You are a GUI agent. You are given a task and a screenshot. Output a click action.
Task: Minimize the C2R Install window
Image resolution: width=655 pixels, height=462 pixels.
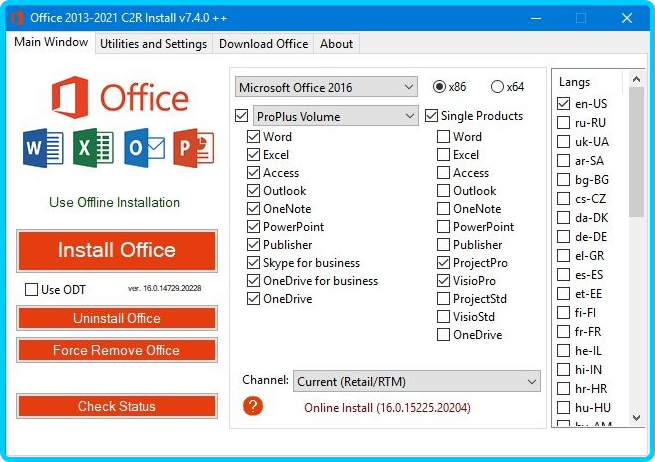[x=536, y=18]
